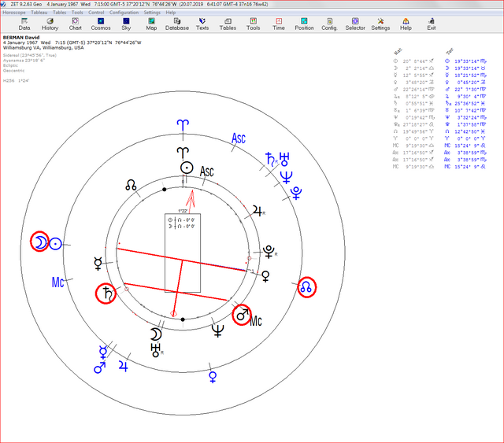Click the black natal Neptune glyph
Image resolution: width=504 pixels, height=443 pixels.
point(217,330)
